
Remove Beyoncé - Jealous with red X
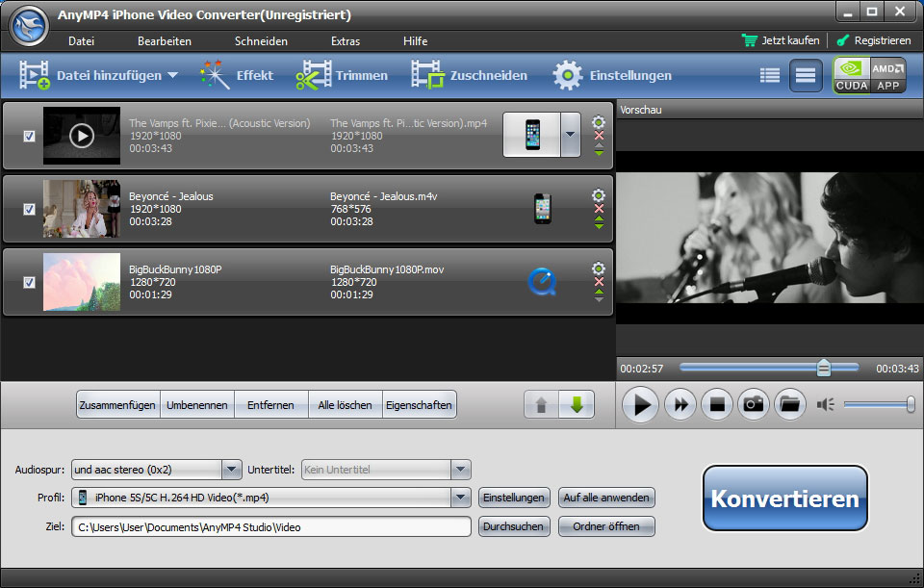point(599,209)
